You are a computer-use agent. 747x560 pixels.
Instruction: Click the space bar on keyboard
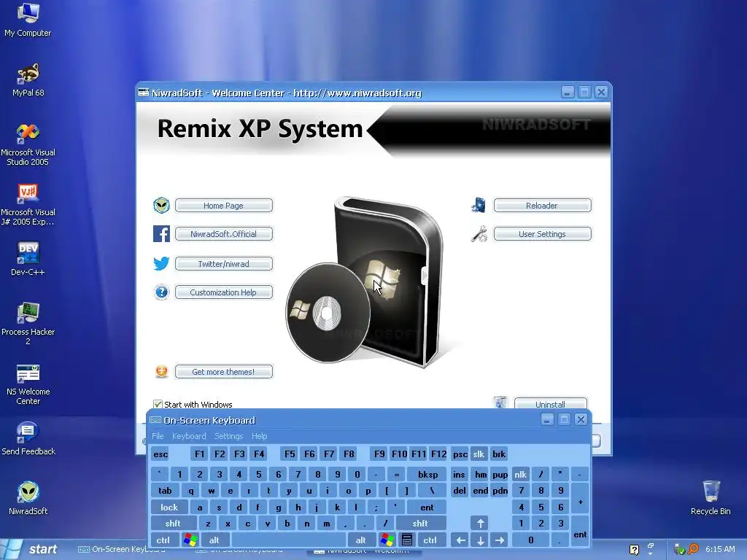tap(288, 540)
